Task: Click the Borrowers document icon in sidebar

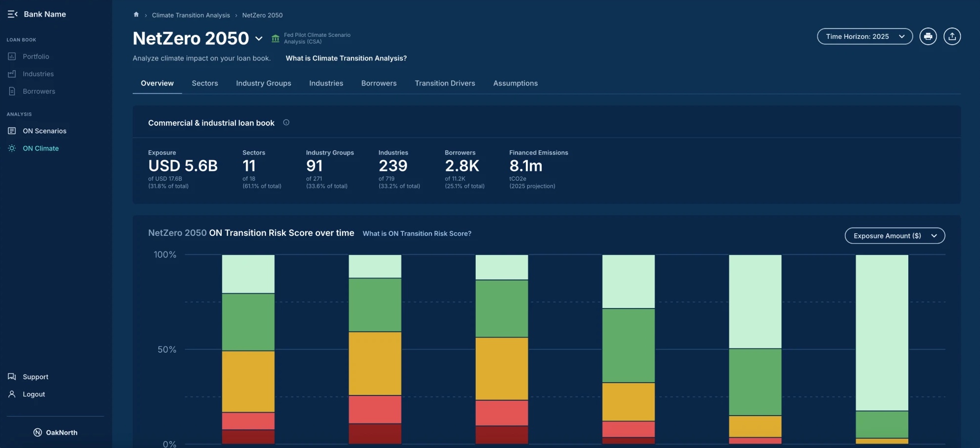Action: click(x=12, y=91)
